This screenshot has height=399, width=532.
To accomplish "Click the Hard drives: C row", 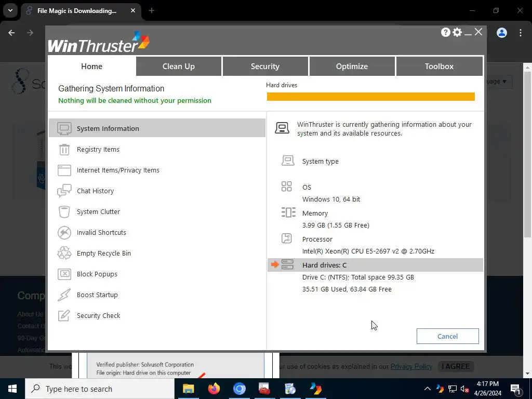I will point(375,265).
